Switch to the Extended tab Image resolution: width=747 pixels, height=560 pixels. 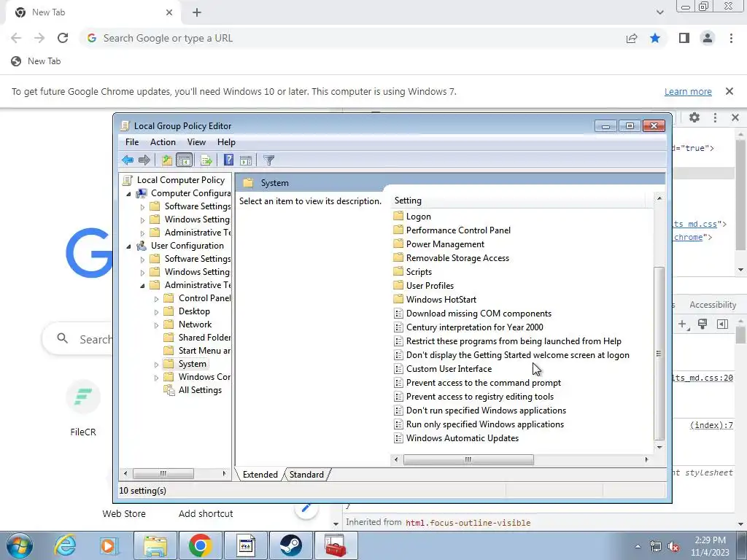point(260,474)
